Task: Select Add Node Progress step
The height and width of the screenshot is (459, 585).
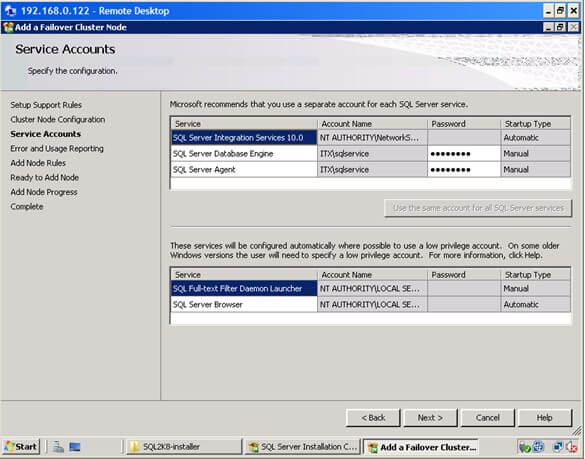Action: tap(44, 192)
